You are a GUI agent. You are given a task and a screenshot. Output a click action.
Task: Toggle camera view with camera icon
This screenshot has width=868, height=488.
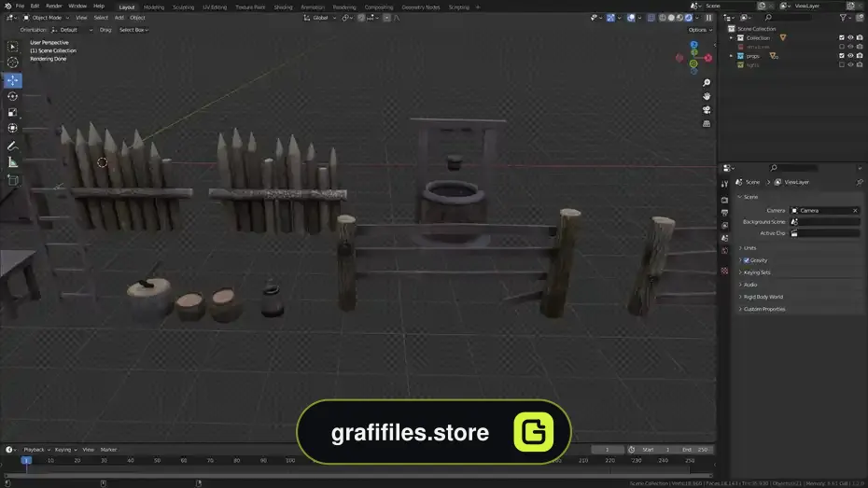coord(707,110)
